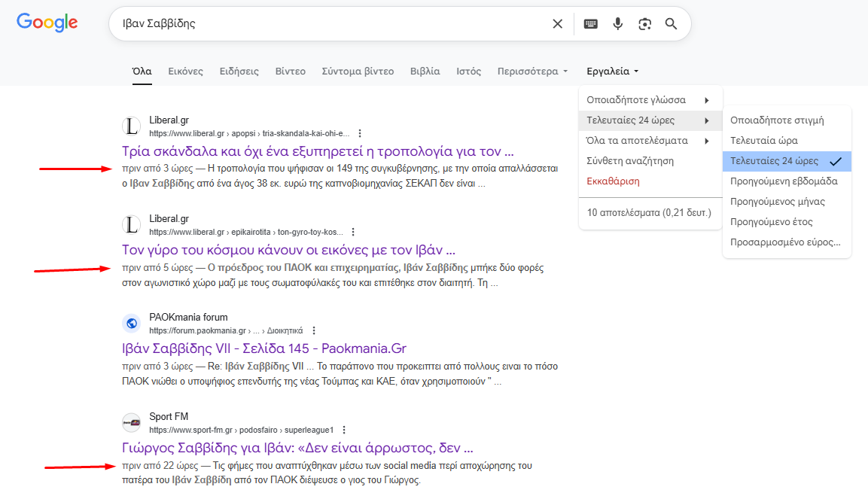Screen dimensions: 868x499
Task: Click the forum.paokmania.gr URL breadcrumb
Action: click(226, 331)
